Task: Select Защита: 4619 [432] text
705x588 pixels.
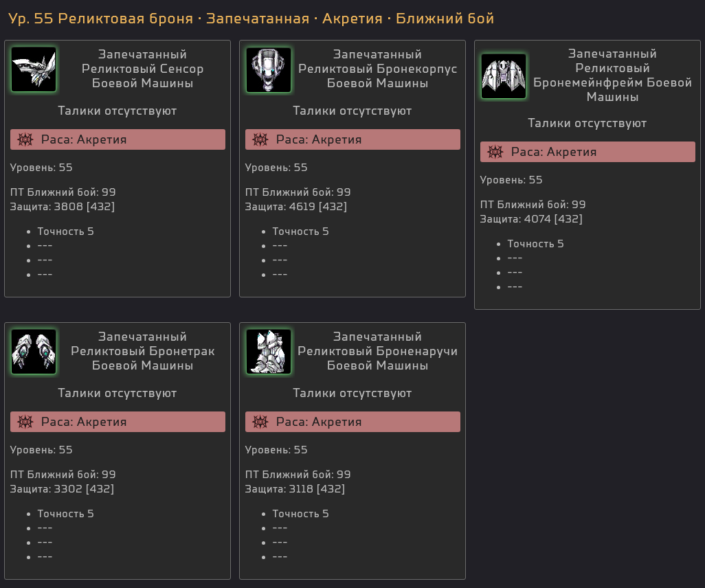Action: pos(296,207)
